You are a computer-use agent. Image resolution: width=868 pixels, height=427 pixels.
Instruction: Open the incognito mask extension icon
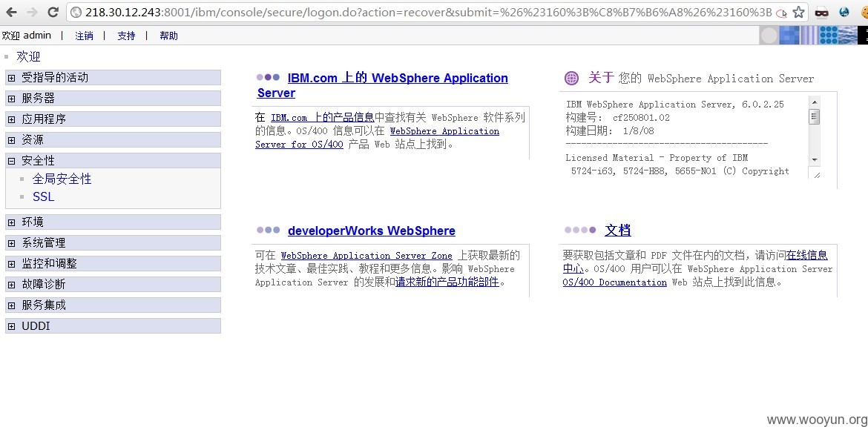click(821, 12)
